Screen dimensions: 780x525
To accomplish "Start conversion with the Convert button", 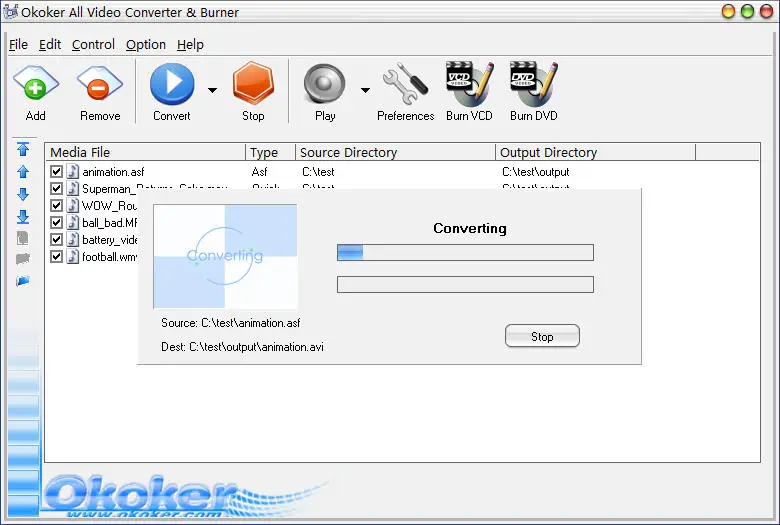I will click(x=172, y=84).
